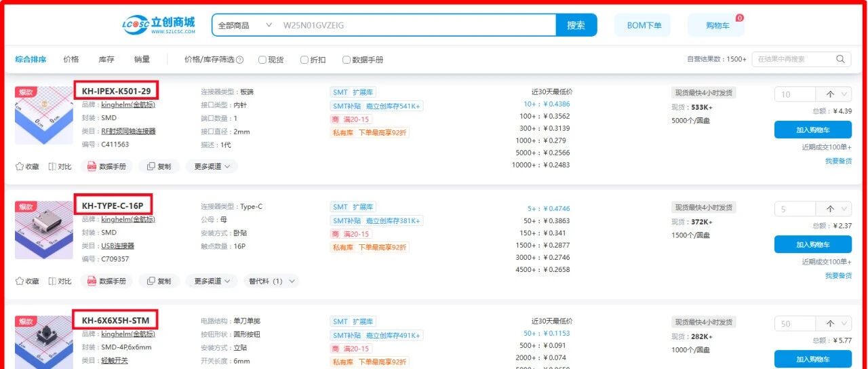Open USB连接器 category link
Screen dimensions: 868x369
[118, 246]
